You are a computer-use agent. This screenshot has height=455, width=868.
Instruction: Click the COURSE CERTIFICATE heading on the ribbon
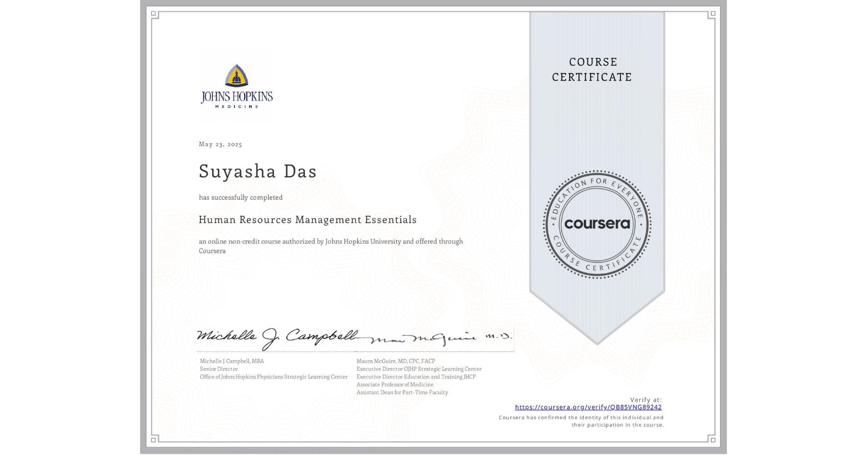pyautogui.click(x=592, y=69)
